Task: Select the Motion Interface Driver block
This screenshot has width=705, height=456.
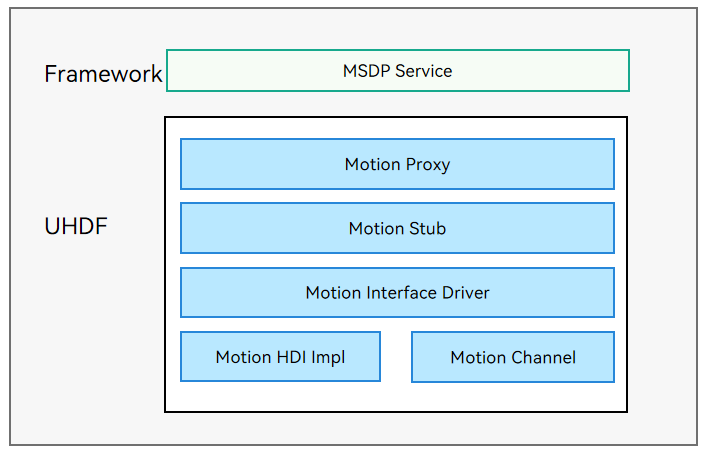Action: [x=397, y=293]
